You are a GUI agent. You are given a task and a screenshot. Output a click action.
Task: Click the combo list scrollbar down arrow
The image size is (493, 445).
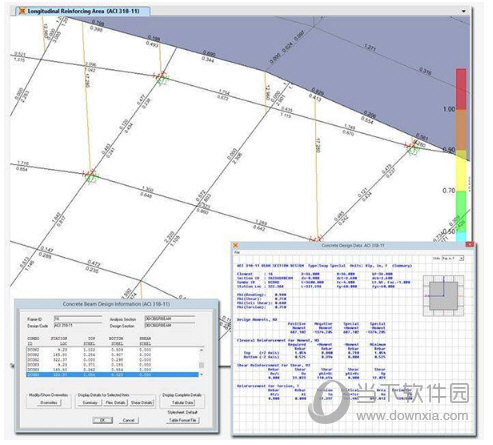pos(201,375)
